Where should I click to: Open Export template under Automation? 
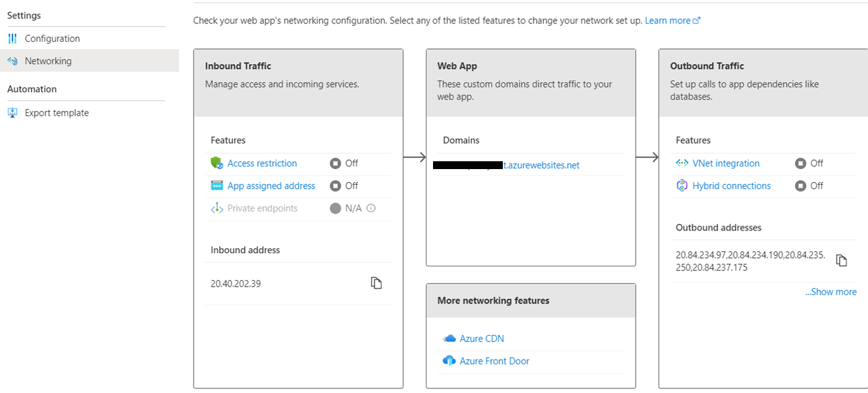tap(57, 113)
